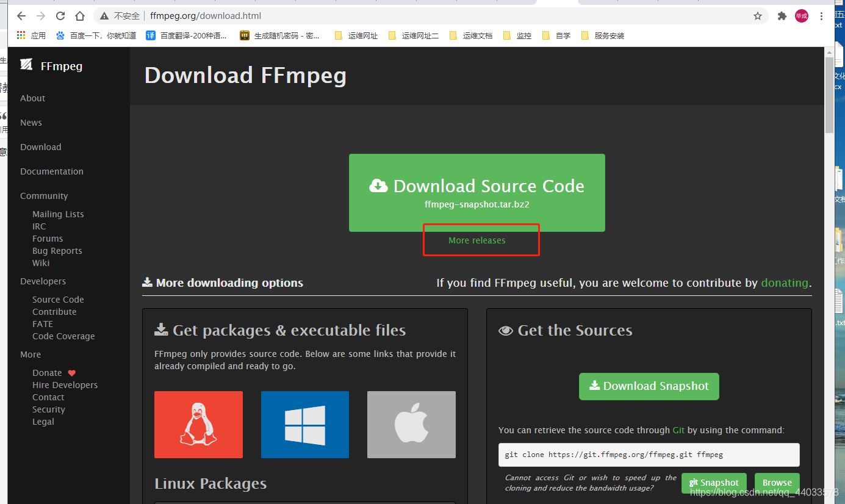Open Hire Developers sidebar link

[65, 385]
